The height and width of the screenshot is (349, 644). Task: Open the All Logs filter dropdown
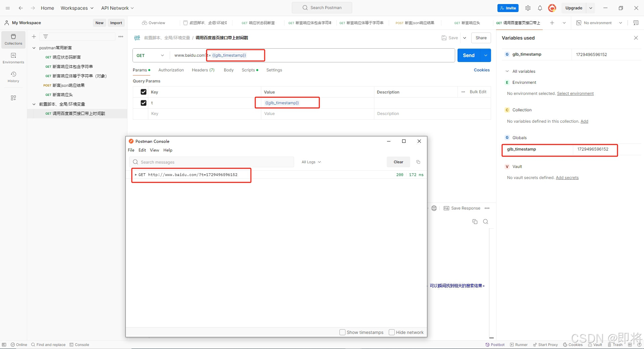[311, 162]
